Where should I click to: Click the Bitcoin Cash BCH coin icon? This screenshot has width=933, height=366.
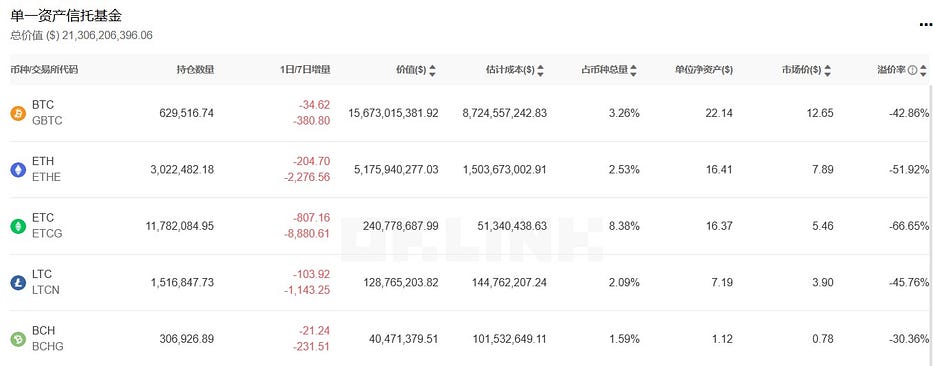click(18, 339)
